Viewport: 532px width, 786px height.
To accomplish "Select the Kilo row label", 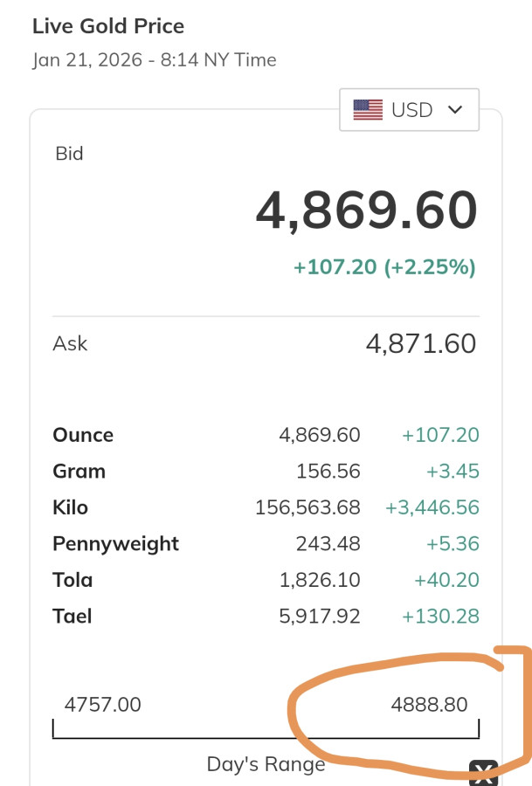I will [70, 507].
